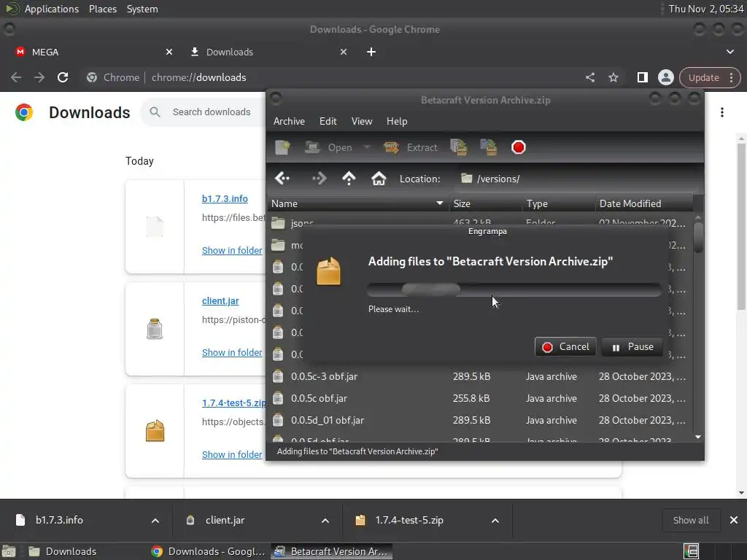Click the adding files progress bar
The image size is (747, 560).
point(514,289)
